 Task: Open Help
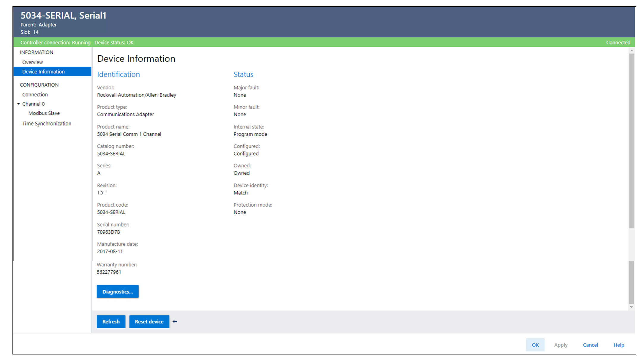click(619, 345)
